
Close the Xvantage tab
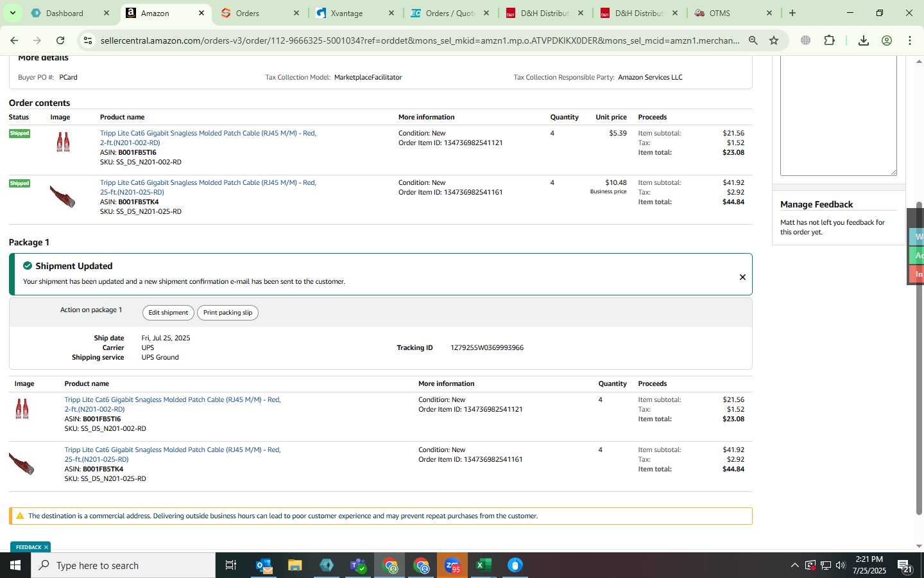click(391, 13)
